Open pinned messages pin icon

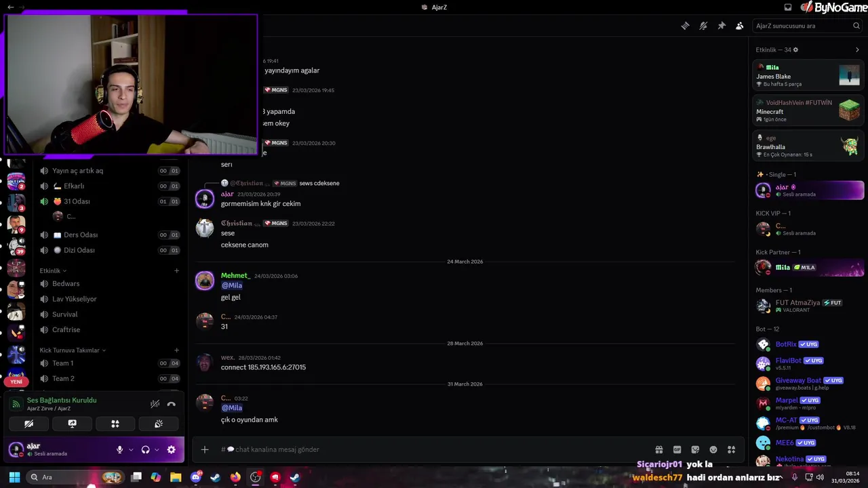pyautogui.click(x=722, y=26)
